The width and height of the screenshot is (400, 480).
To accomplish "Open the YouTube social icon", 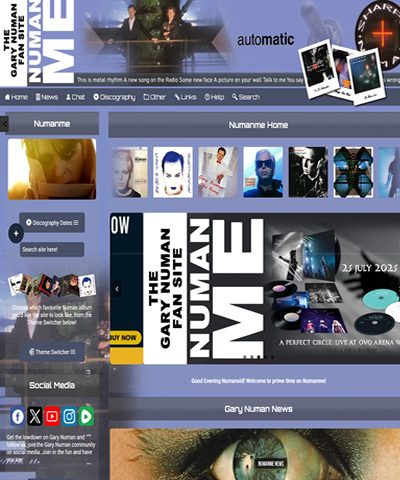I will [52, 416].
